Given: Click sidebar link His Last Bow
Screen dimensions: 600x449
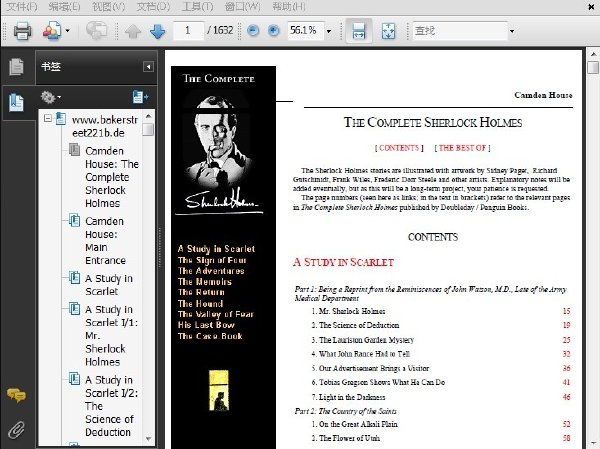Looking at the screenshot, I should tap(206, 325).
